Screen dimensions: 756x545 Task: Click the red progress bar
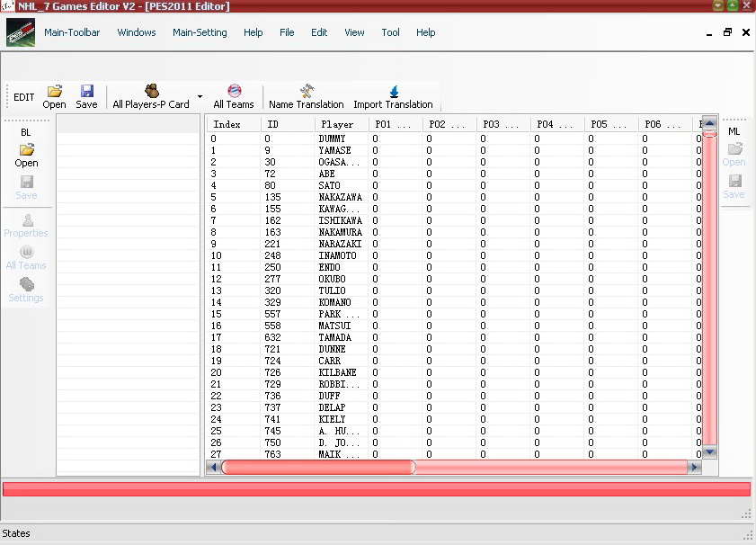coord(377,489)
